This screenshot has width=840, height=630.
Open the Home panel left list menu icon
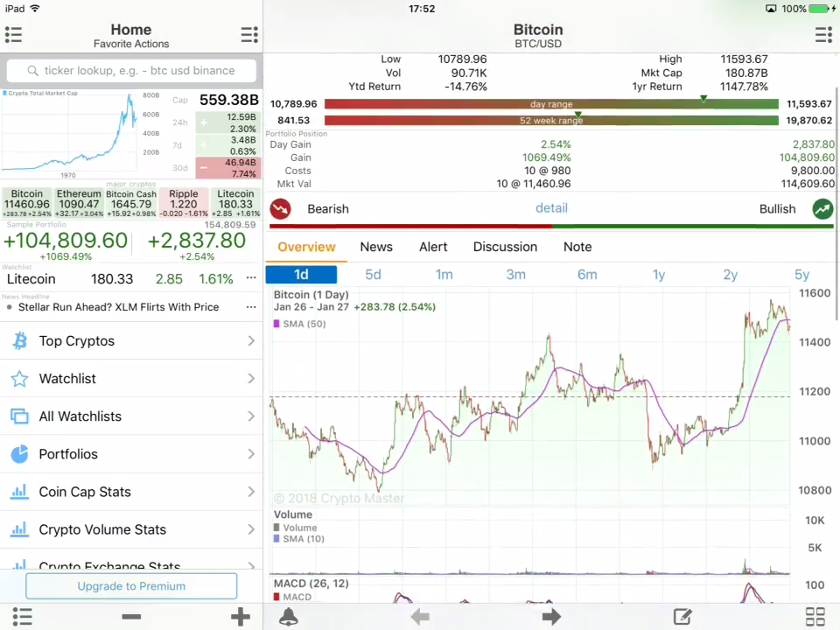pos(13,35)
